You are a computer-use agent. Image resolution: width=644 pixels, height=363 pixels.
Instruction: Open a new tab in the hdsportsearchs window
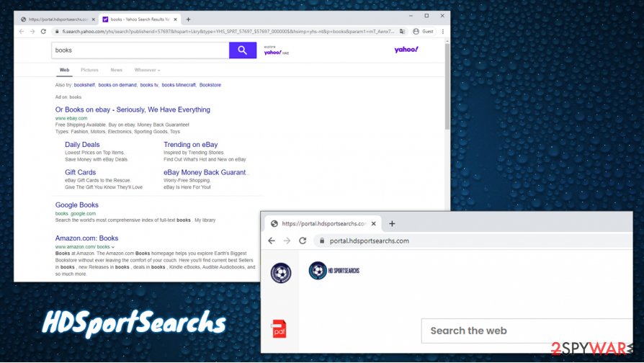[x=392, y=224]
